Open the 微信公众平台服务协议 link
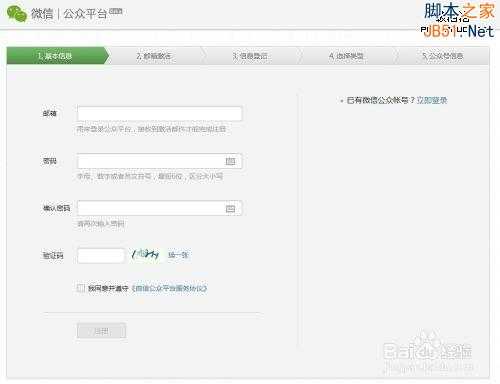The height and width of the screenshot is (384, 500). [x=169, y=288]
